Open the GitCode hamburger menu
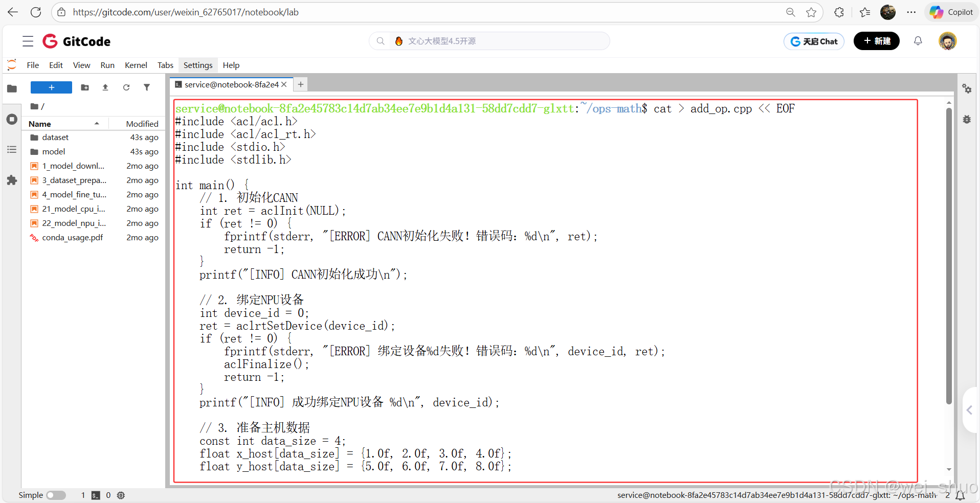 [x=28, y=41]
